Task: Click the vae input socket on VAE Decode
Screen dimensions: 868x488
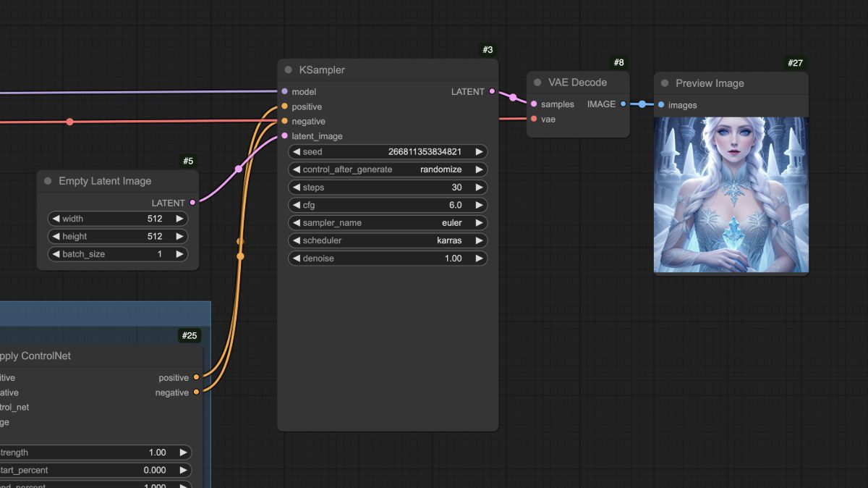Action: 534,119
